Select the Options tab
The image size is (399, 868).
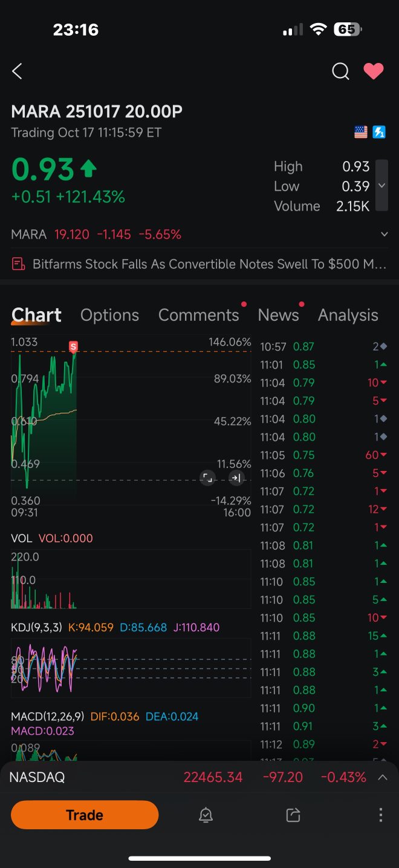point(109,315)
